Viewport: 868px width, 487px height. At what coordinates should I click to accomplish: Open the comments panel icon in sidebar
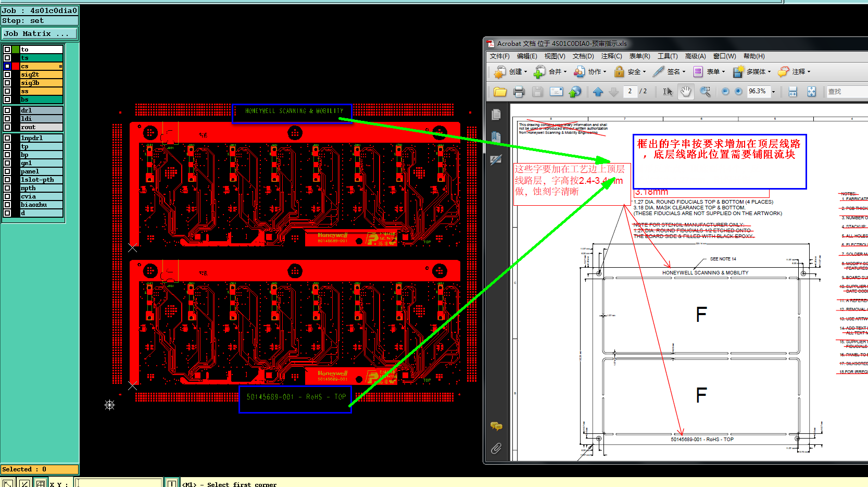click(496, 427)
